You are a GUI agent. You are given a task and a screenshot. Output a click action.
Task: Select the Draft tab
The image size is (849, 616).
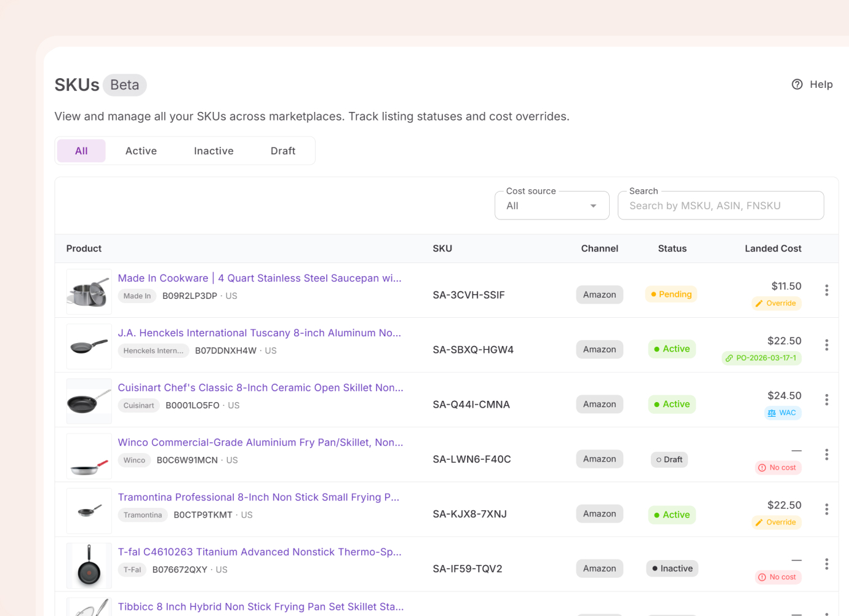click(x=283, y=151)
